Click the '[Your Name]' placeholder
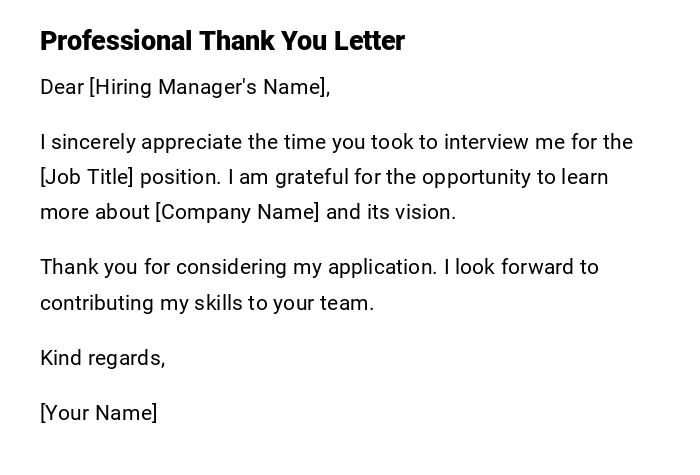The height and width of the screenshot is (475, 700). [x=99, y=413]
